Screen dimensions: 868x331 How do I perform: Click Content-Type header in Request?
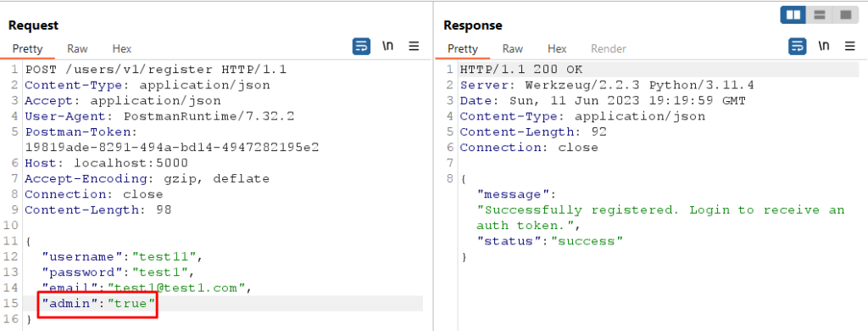[x=147, y=86]
